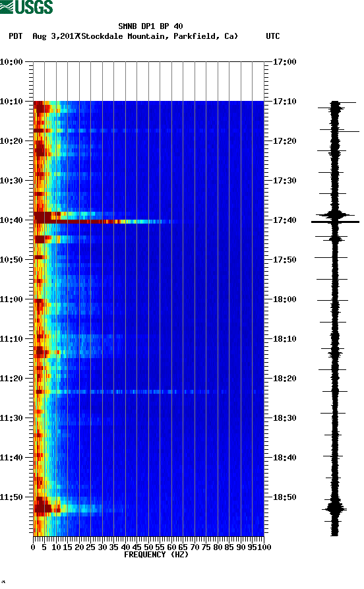Click the 18:20 UTC time label
This screenshot has height=589, width=364.
tap(284, 379)
